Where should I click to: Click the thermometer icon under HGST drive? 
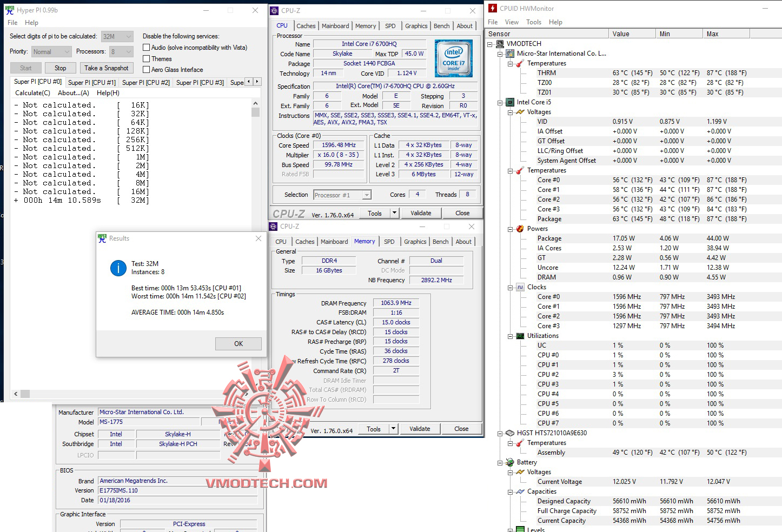(520, 443)
